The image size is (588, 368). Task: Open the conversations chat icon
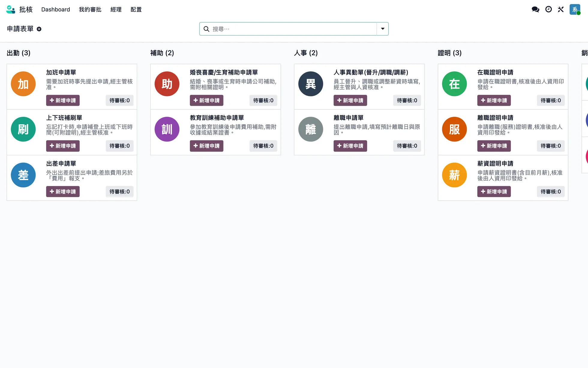535,9
